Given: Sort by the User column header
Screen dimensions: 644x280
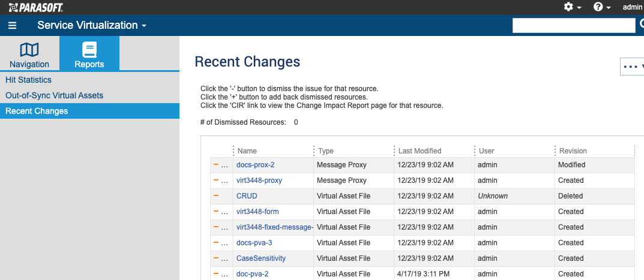Looking at the screenshot, I should pyautogui.click(x=487, y=151).
